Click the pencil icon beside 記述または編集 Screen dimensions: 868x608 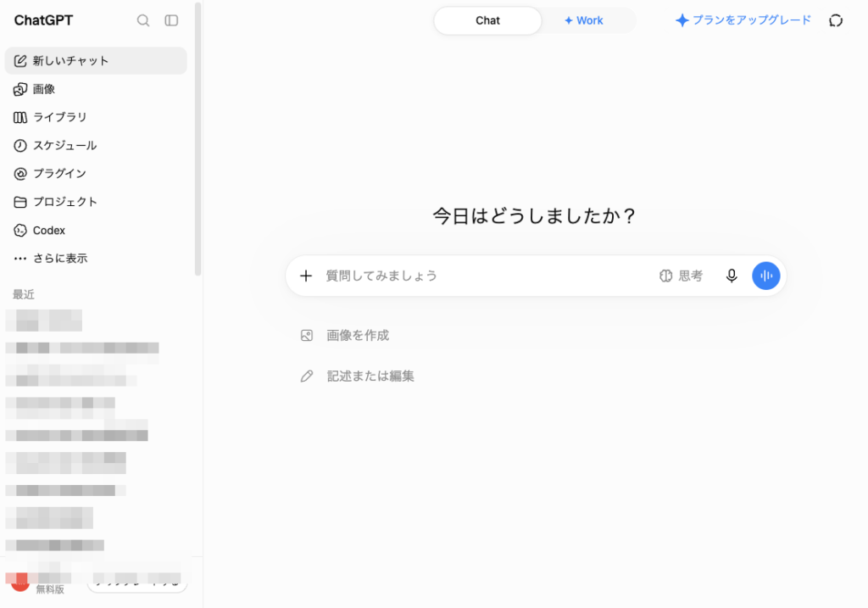(x=307, y=377)
